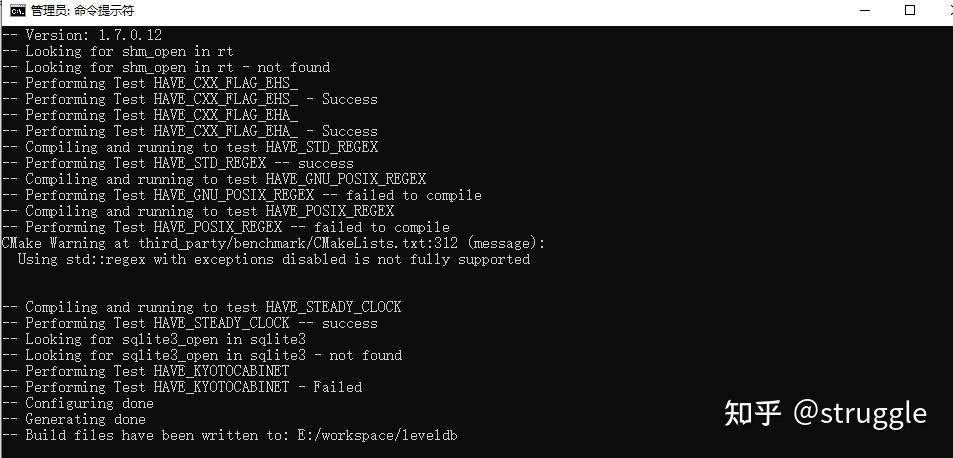Minimize the command prompt window
953x458 pixels.
coord(865,10)
